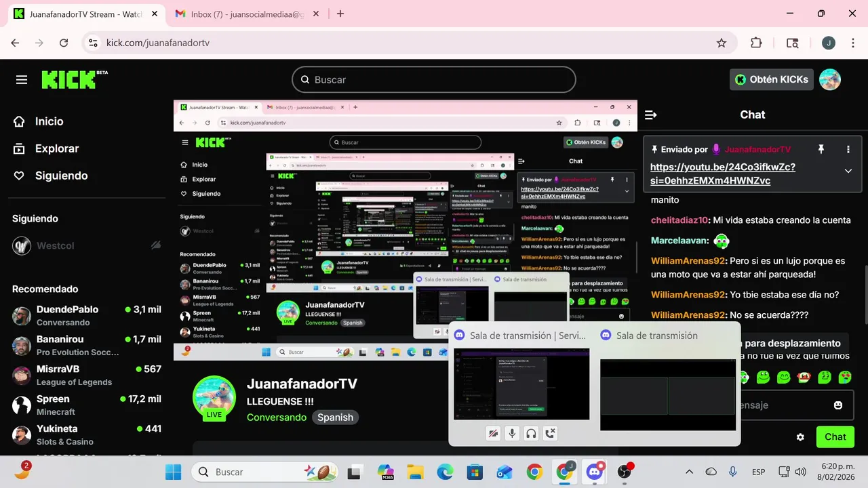Viewport: 868px width, 488px height.
Task: Open Discord from taskbar
Action: 595,472
